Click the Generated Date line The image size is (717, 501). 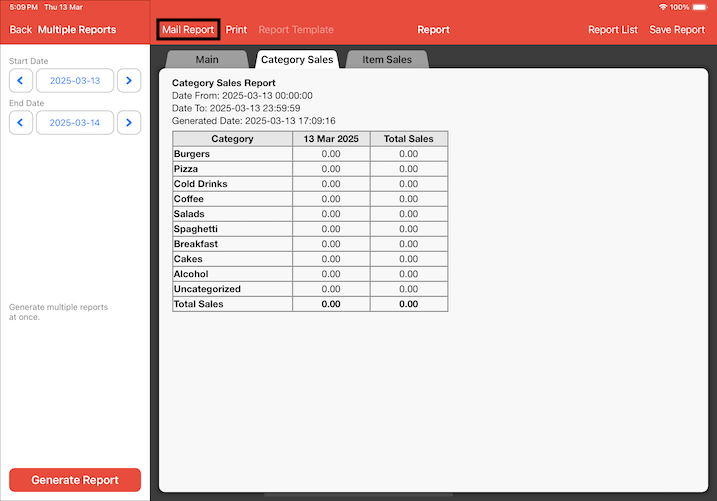point(254,121)
